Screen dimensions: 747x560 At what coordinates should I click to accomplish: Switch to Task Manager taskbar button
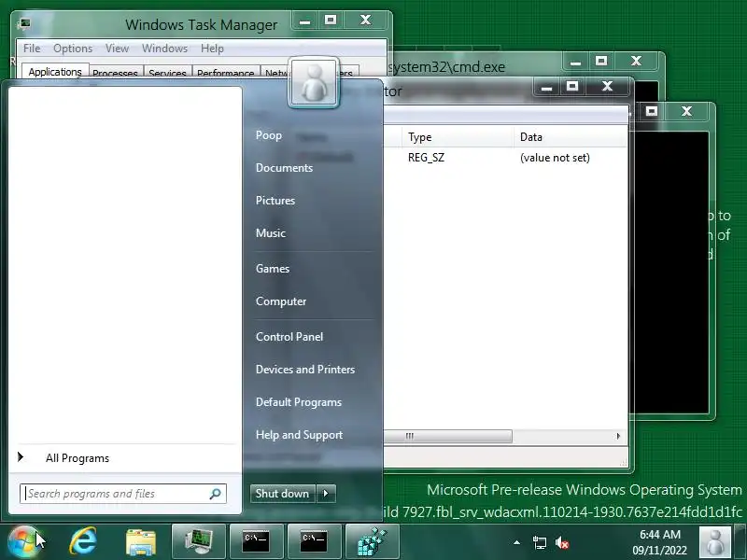tap(199, 542)
